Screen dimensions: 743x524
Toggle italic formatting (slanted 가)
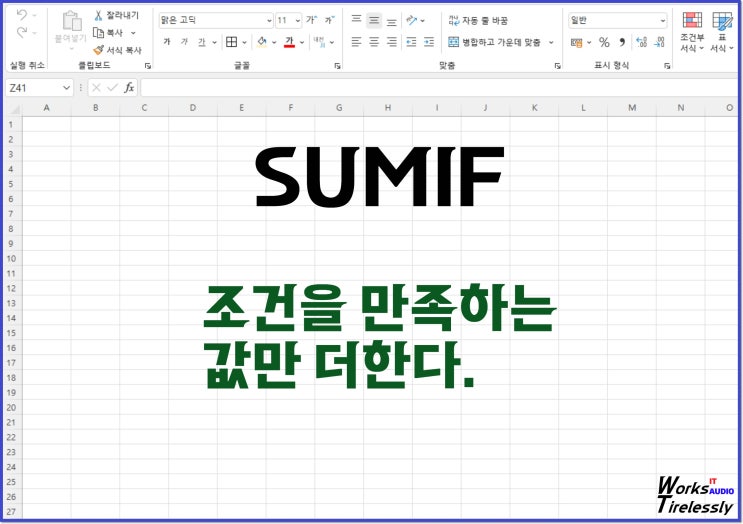(184, 42)
